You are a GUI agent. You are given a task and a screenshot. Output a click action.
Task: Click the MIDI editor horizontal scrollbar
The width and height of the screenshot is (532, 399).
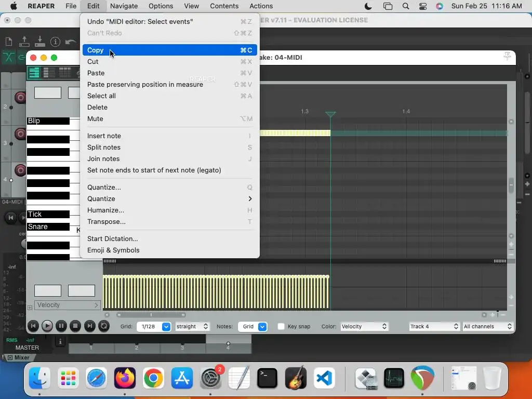[151, 315]
